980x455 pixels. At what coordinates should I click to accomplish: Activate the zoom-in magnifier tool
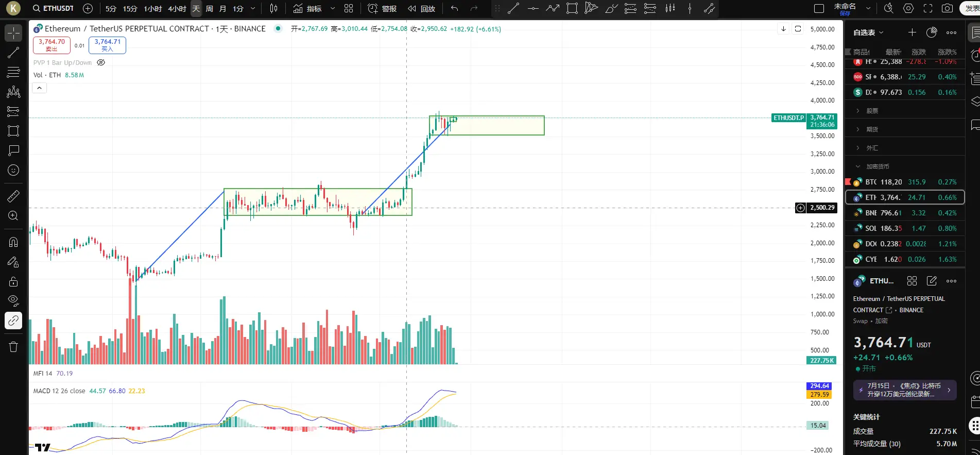click(13, 215)
